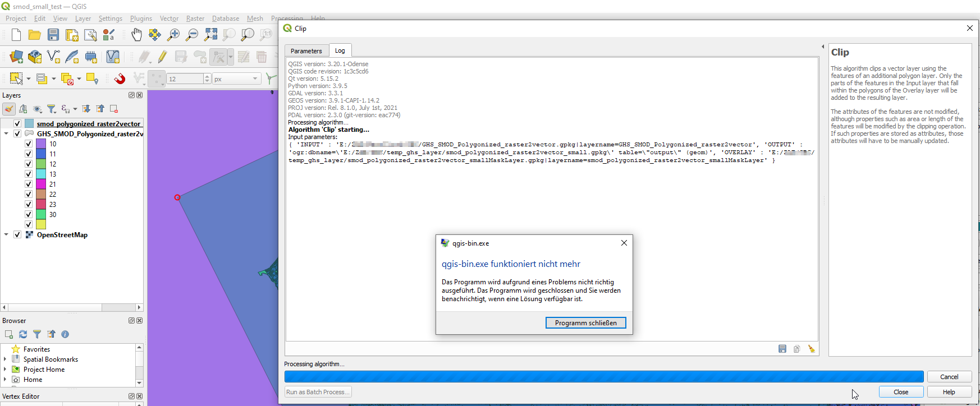Click New GeoPackage Layer icon

(35, 57)
